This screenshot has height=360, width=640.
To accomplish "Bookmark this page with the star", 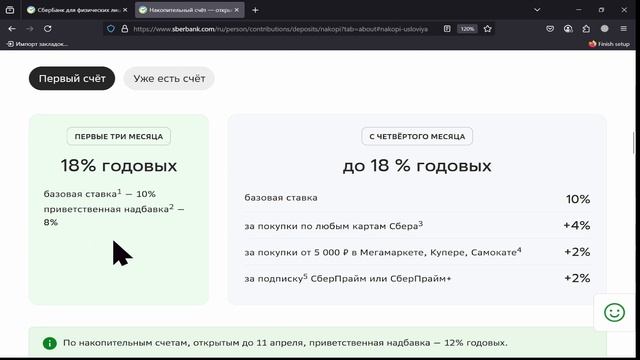I will [487, 29].
